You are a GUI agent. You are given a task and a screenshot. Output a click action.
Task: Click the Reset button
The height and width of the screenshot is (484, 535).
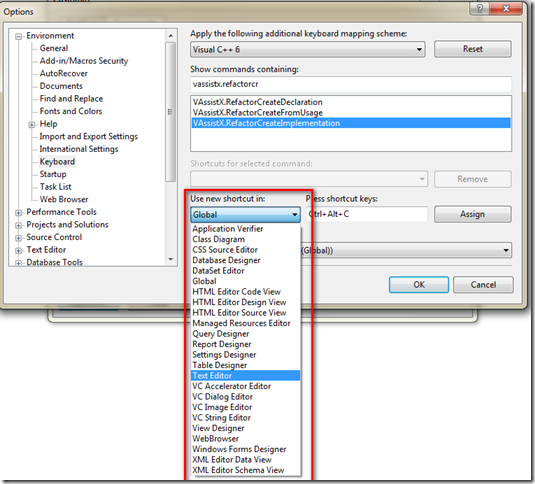(x=473, y=49)
